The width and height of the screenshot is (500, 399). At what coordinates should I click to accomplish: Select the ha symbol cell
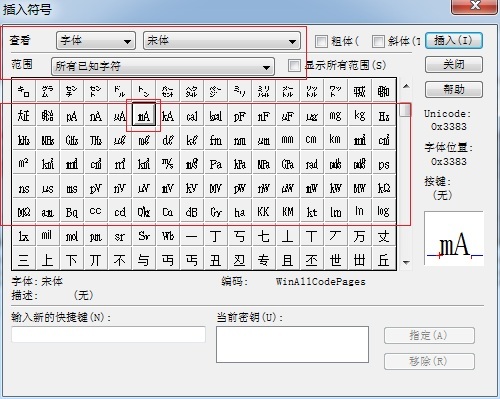[x=240, y=212]
